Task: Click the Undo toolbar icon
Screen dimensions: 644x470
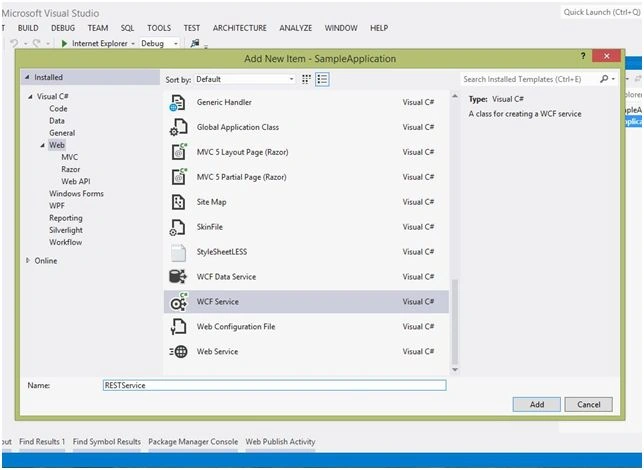Action: coord(14,43)
